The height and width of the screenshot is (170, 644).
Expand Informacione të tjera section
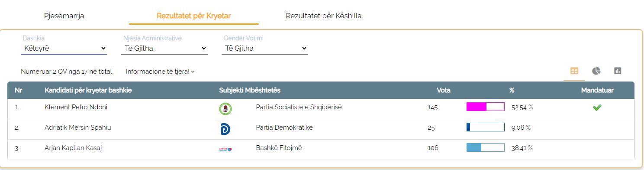(160, 72)
